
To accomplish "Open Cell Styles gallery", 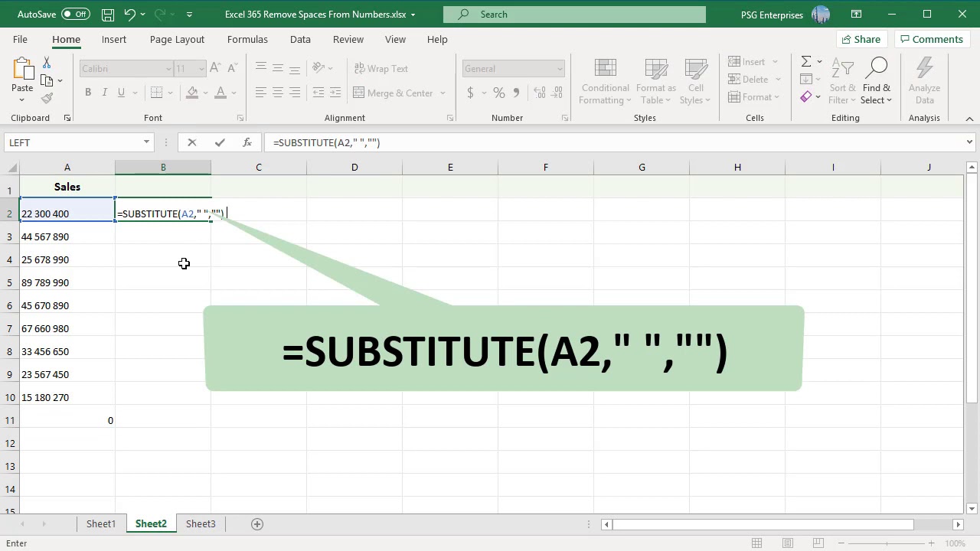I will tap(695, 81).
